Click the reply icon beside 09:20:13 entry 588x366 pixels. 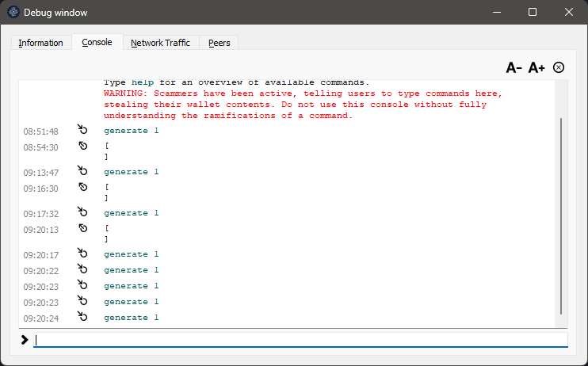(x=82, y=229)
